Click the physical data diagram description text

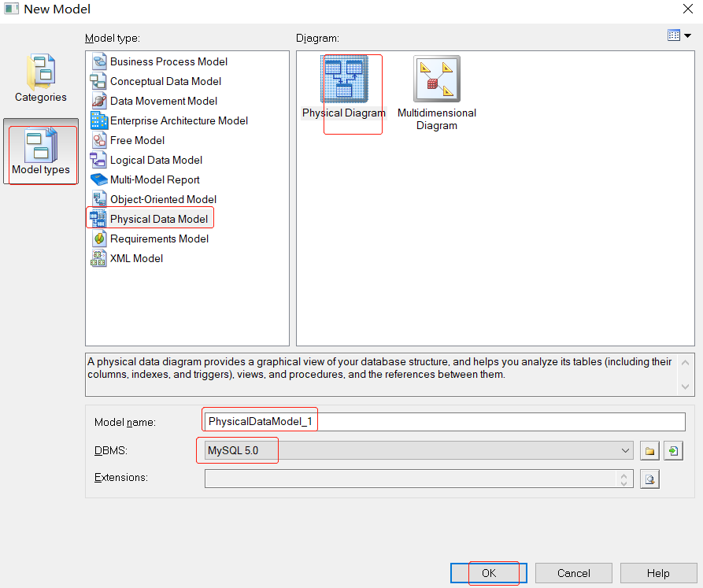click(x=379, y=368)
